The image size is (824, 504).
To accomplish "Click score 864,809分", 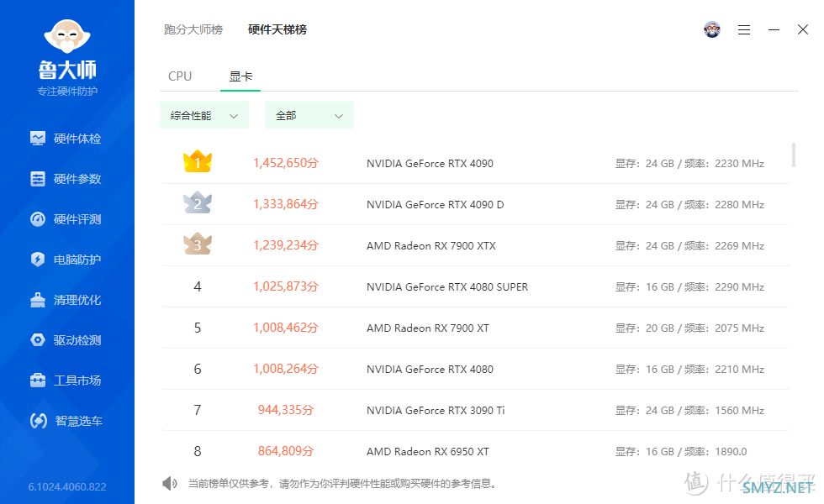I will (x=286, y=451).
